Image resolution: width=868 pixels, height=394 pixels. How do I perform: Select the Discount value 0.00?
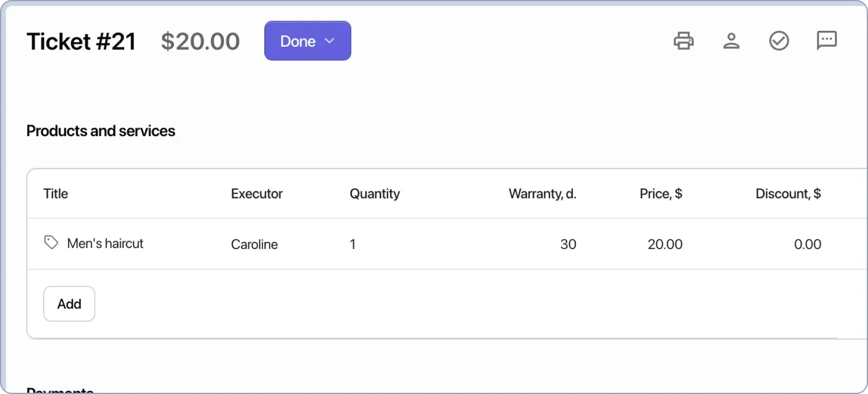[808, 244]
